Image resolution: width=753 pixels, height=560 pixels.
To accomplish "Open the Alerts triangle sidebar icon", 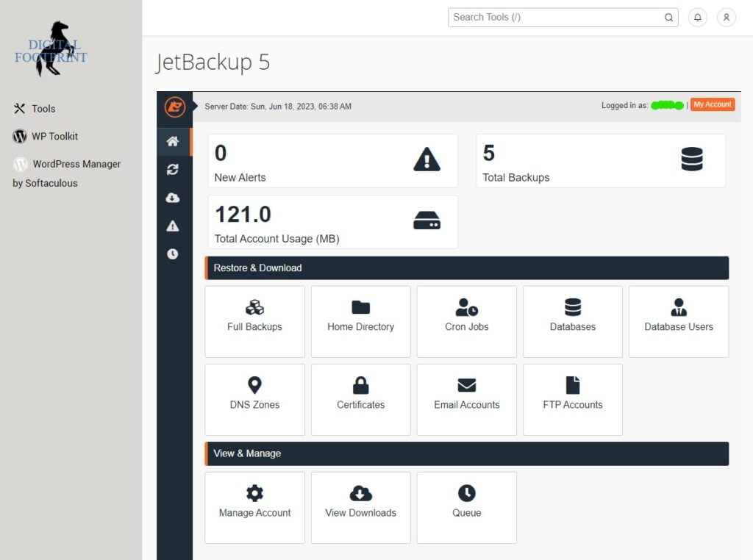I will point(173,226).
